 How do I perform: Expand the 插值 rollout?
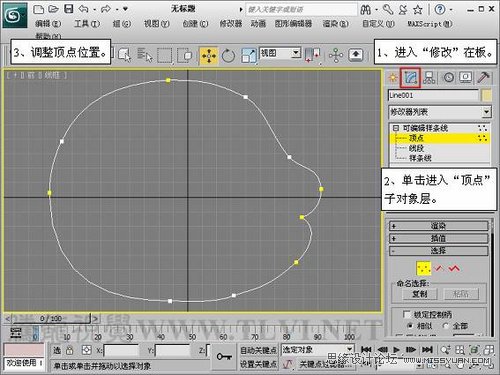[x=439, y=238]
